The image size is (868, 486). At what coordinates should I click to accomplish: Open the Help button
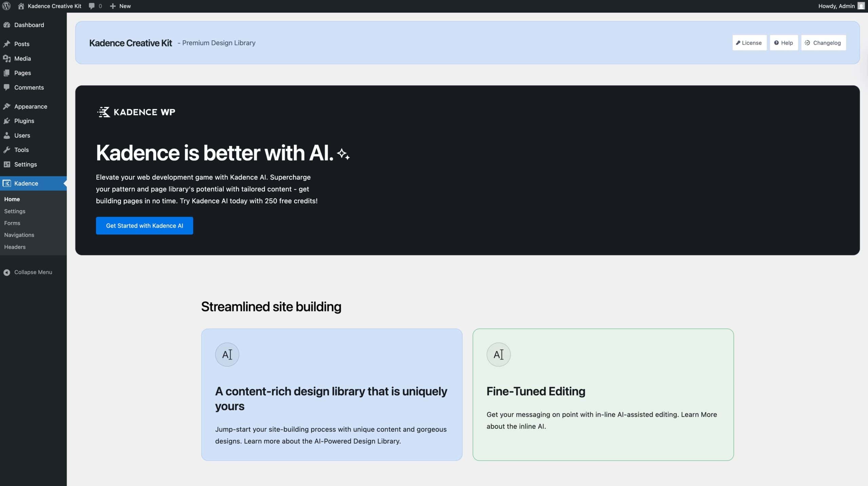pyautogui.click(x=784, y=43)
